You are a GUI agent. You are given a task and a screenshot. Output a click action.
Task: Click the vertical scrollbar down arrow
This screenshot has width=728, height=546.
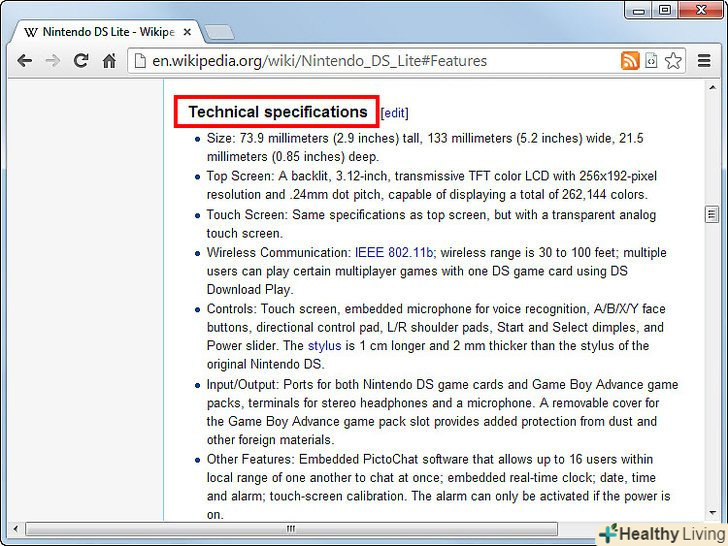[x=712, y=513]
